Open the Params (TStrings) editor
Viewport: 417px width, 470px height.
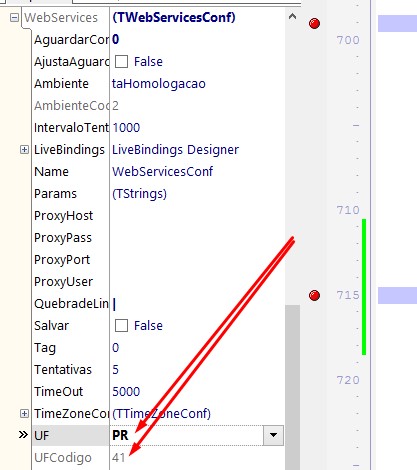coord(139,194)
